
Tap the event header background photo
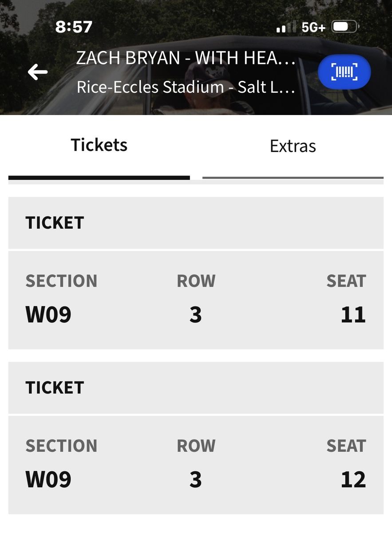pyautogui.click(x=196, y=57)
